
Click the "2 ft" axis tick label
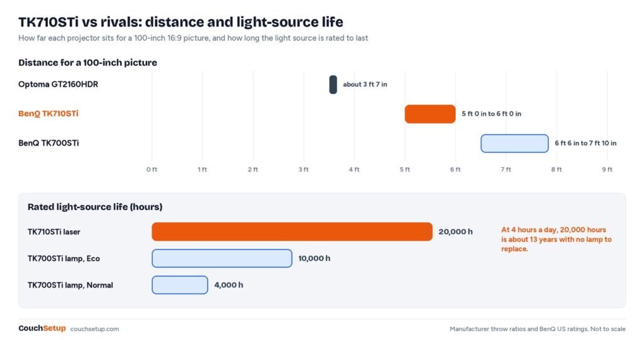(x=253, y=170)
